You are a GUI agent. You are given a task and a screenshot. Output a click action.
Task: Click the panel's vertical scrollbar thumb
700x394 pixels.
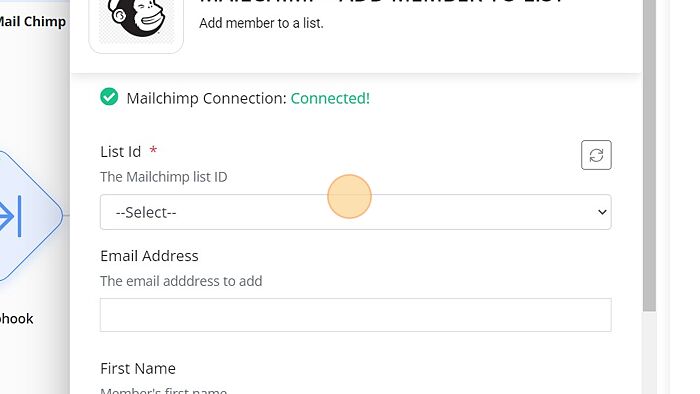point(649,156)
